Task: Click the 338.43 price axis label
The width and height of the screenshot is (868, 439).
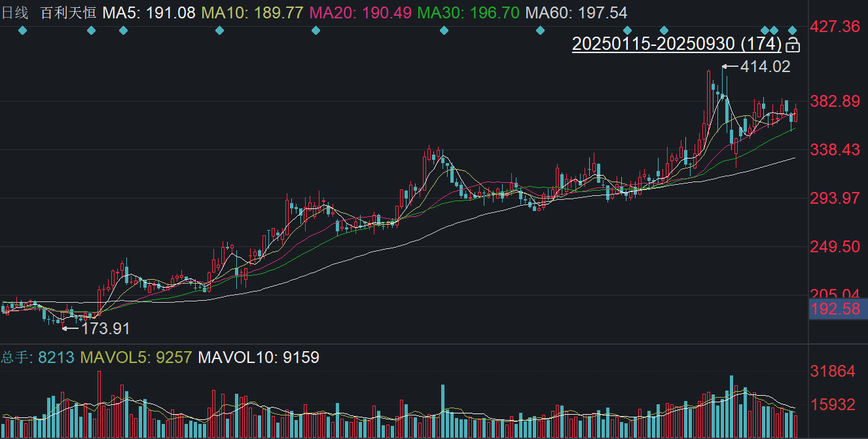Action: 835,150
